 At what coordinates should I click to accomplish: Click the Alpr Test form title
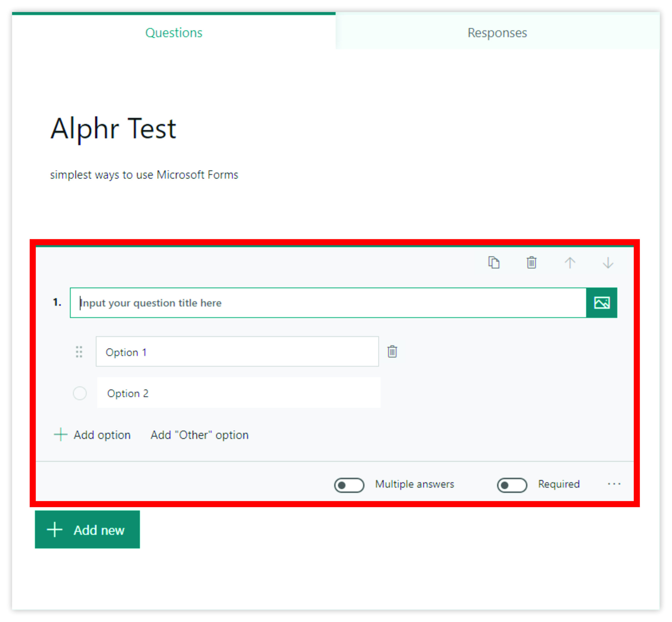(113, 129)
